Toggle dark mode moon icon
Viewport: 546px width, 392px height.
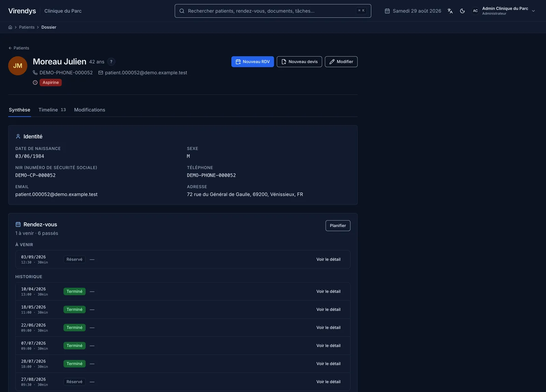(x=462, y=11)
